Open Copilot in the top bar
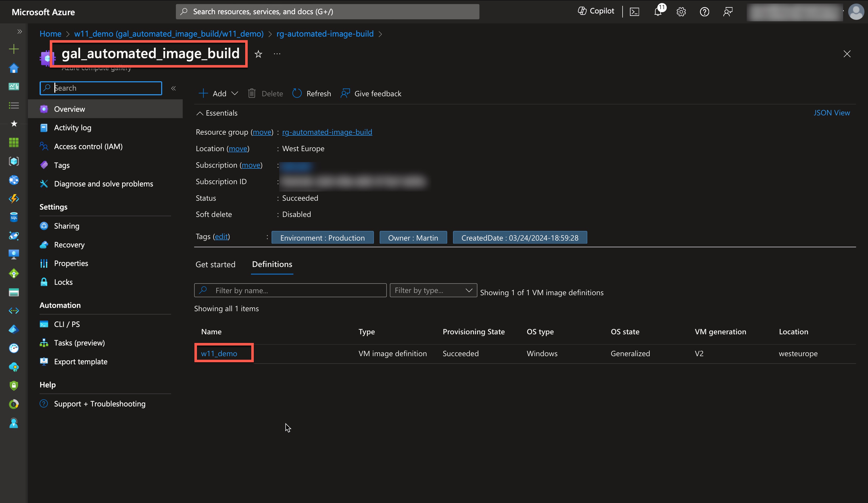 coord(596,11)
